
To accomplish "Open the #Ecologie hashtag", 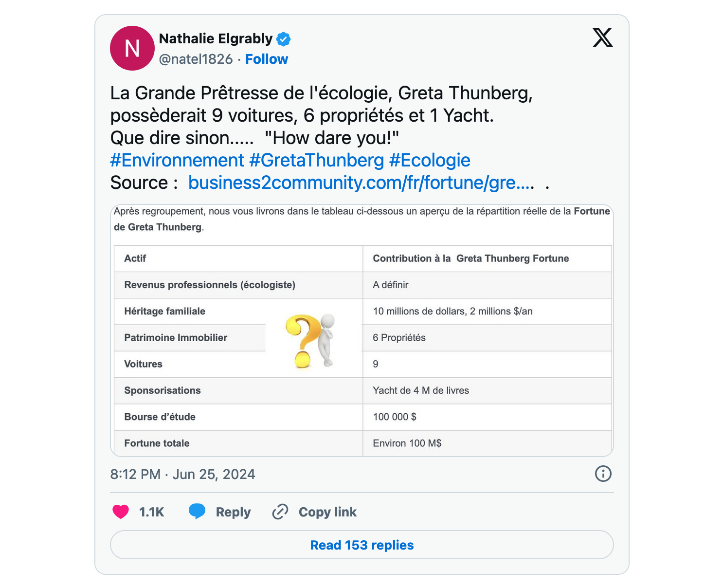I will click(430, 160).
